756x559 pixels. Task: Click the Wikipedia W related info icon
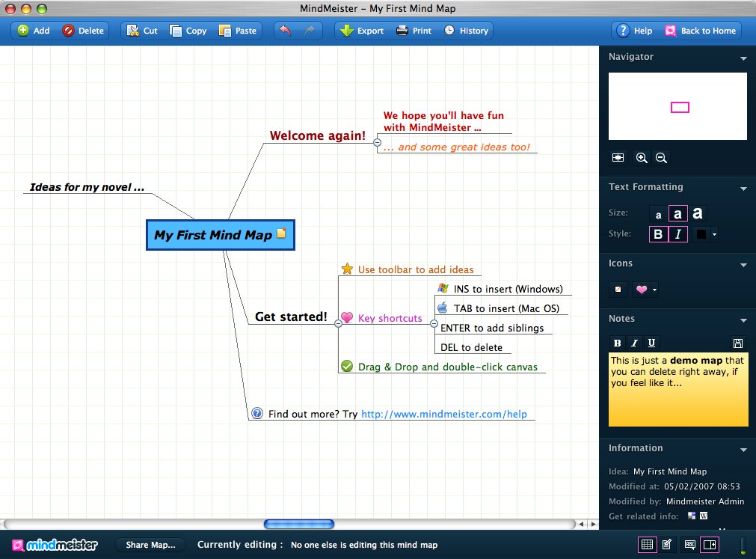tap(704, 516)
